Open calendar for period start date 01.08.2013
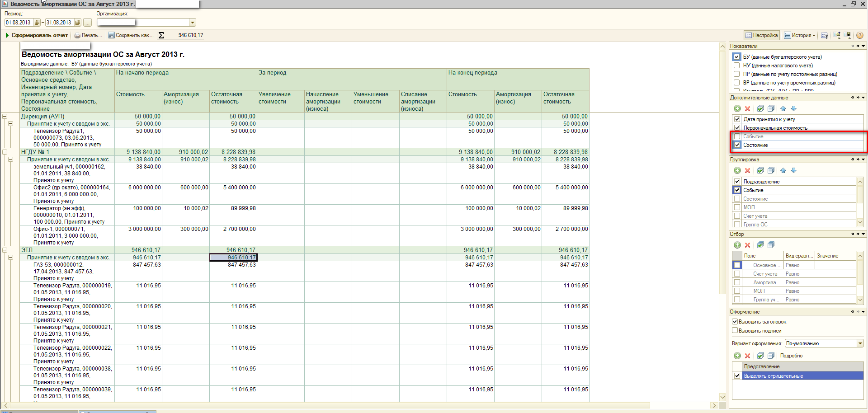The width and height of the screenshot is (868, 413). click(x=37, y=23)
